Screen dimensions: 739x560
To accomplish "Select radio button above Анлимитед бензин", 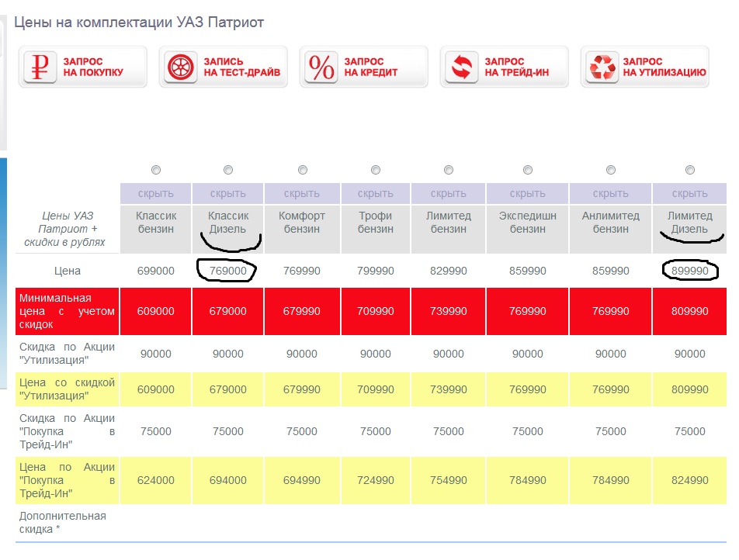I will click(611, 170).
